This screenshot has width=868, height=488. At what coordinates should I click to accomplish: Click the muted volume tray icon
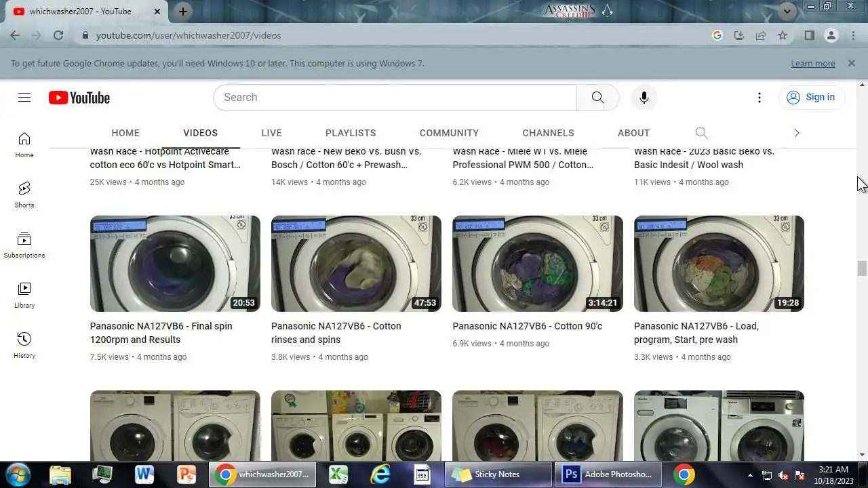(783, 475)
